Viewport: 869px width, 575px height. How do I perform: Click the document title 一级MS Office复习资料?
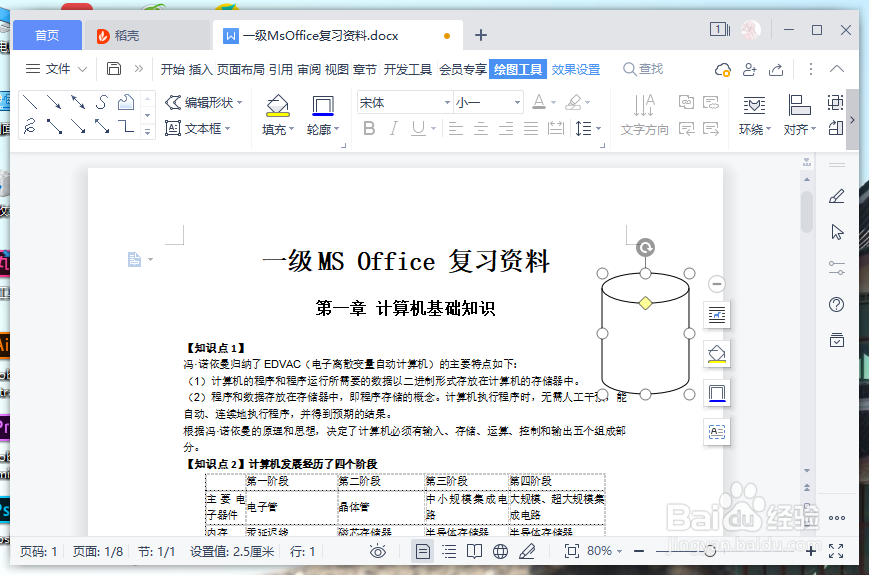tap(405, 260)
